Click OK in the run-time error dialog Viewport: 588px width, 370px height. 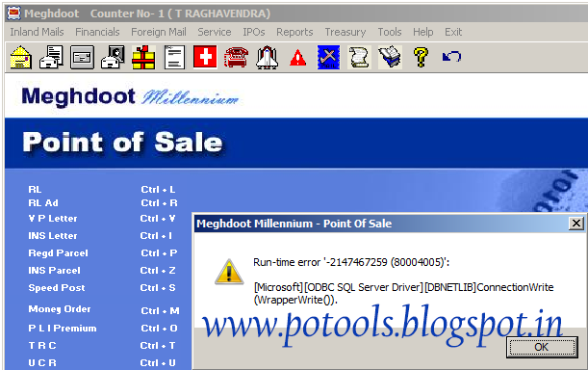coord(542,347)
